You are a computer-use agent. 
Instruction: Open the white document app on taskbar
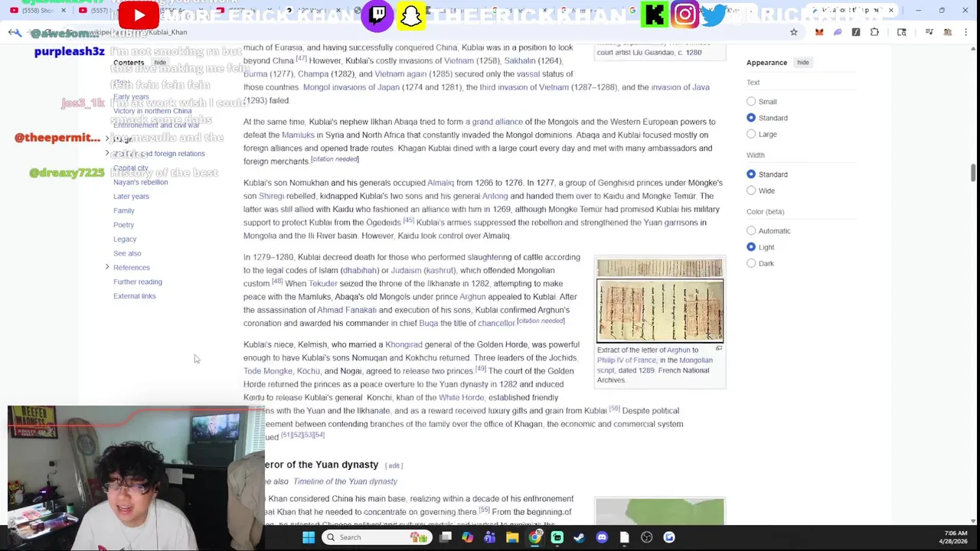pyautogui.click(x=624, y=537)
